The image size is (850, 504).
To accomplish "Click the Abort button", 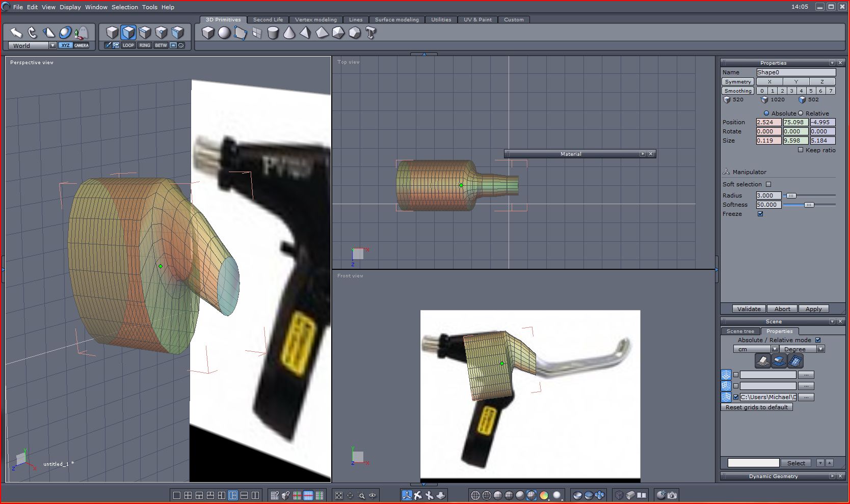I will coord(782,309).
